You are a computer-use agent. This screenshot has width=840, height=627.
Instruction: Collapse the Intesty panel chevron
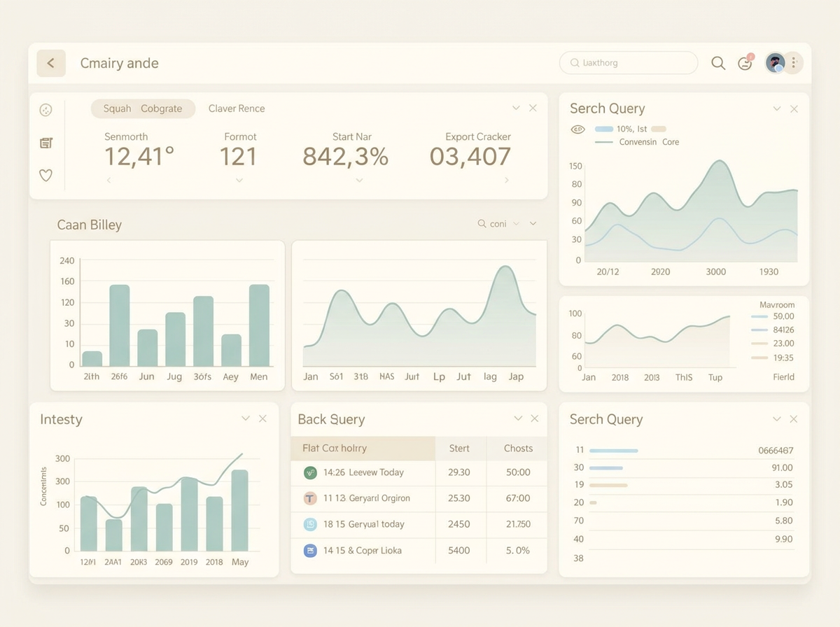(246, 418)
